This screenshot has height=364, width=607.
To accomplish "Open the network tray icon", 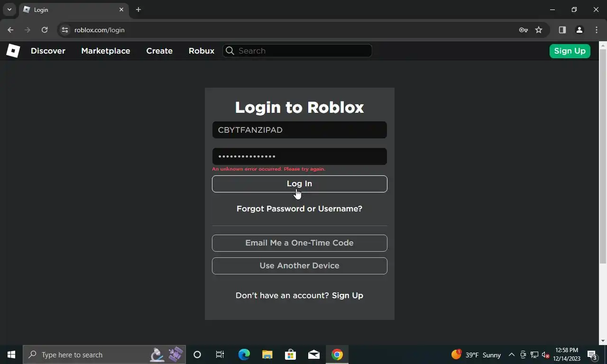I will pos(534,355).
